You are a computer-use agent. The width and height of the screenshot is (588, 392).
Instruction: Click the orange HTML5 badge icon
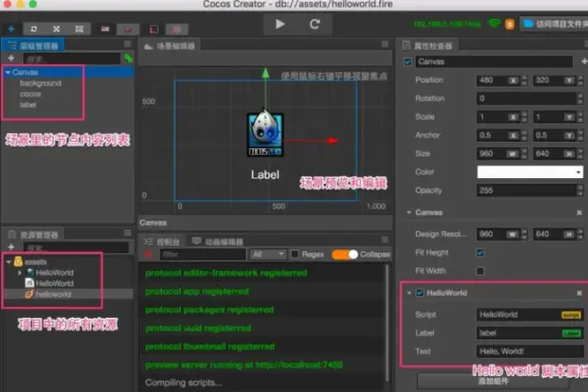tap(510, 24)
